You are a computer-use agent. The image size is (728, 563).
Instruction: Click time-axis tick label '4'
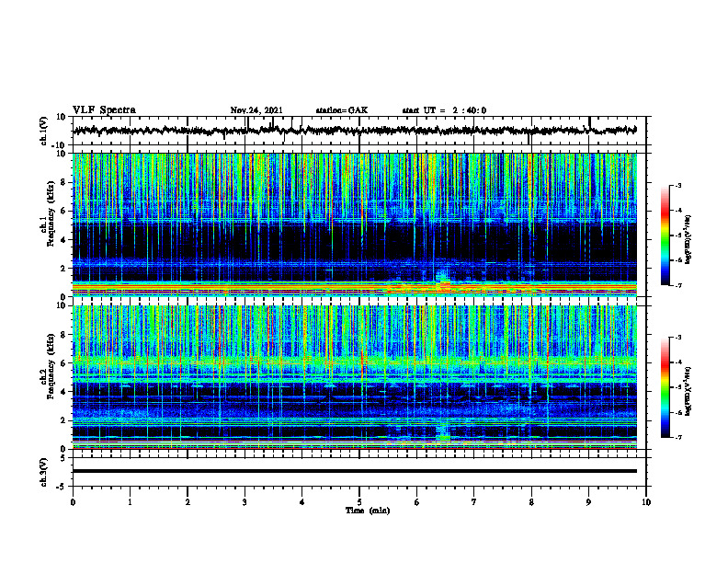[x=302, y=502]
